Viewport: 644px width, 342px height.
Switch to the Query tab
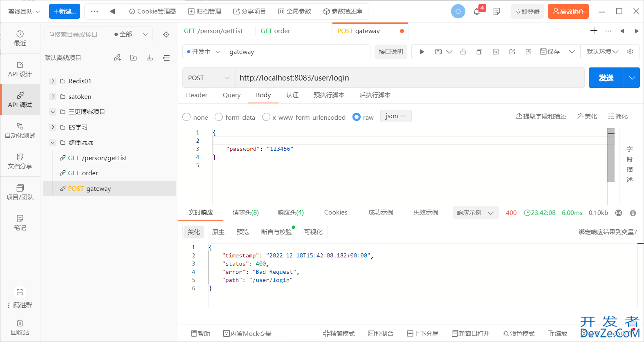[x=231, y=95]
